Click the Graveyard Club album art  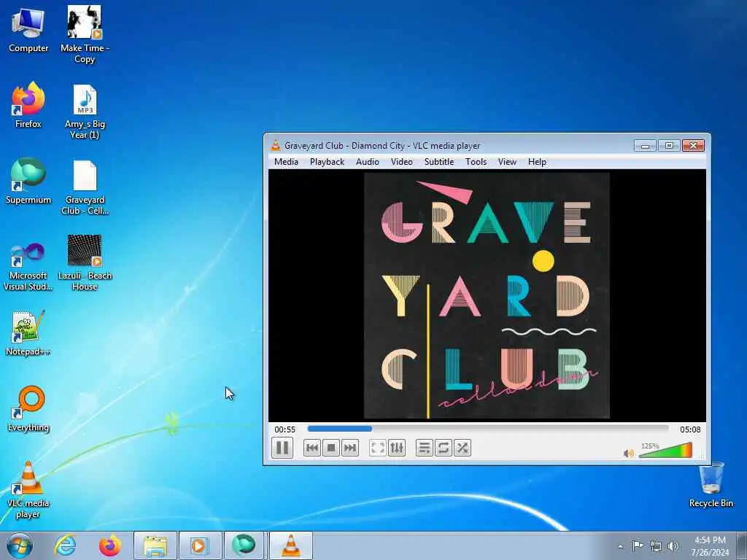tap(487, 296)
